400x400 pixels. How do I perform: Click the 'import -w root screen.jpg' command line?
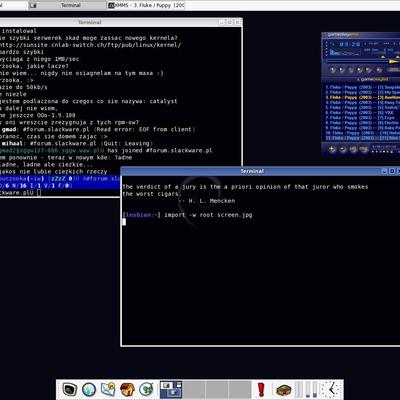point(208,215)
